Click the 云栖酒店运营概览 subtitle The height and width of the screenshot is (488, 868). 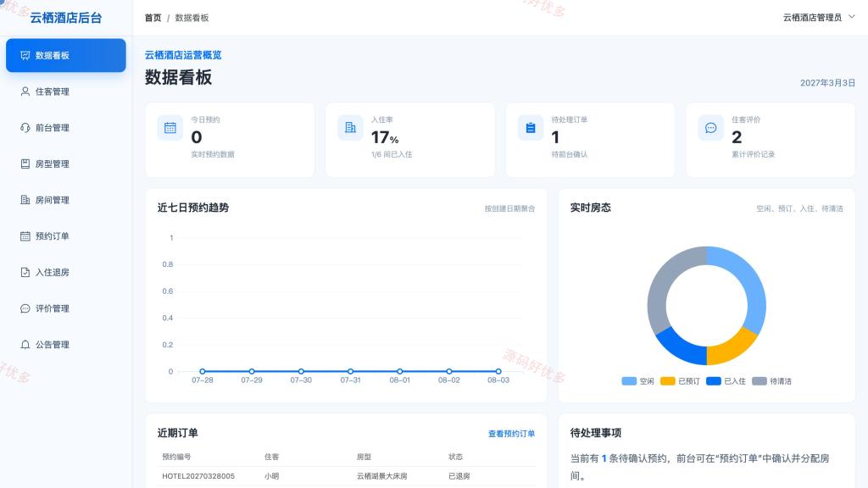coord(183,55)
